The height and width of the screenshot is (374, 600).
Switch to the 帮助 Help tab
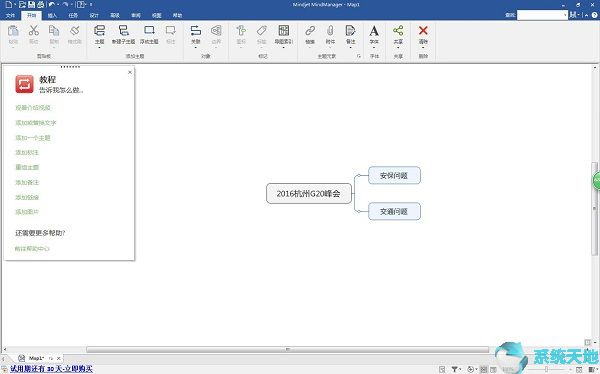177,15
